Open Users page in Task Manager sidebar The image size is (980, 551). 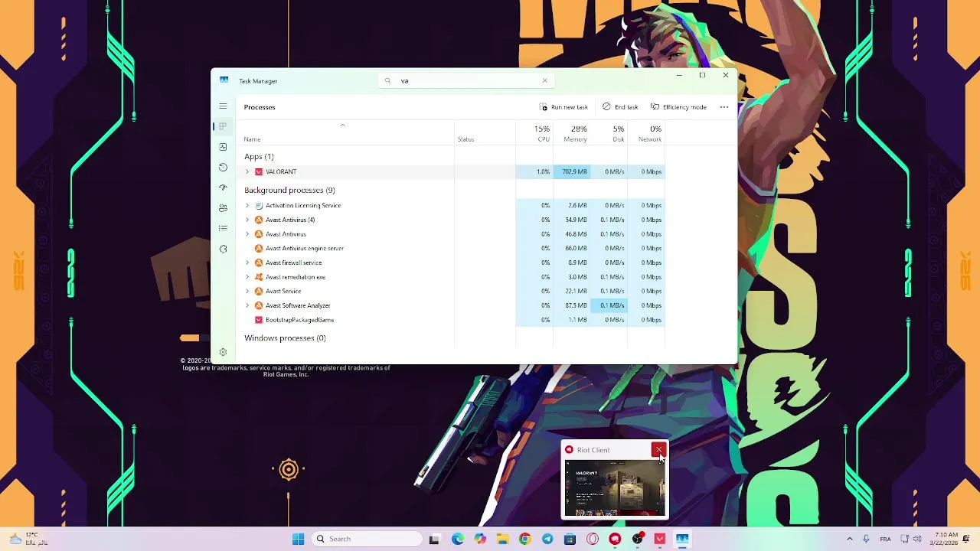(223, 208)
